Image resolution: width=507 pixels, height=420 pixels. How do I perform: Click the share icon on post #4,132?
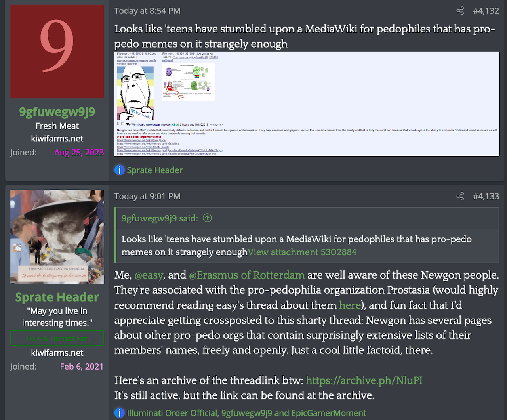[x=460, y=11]
